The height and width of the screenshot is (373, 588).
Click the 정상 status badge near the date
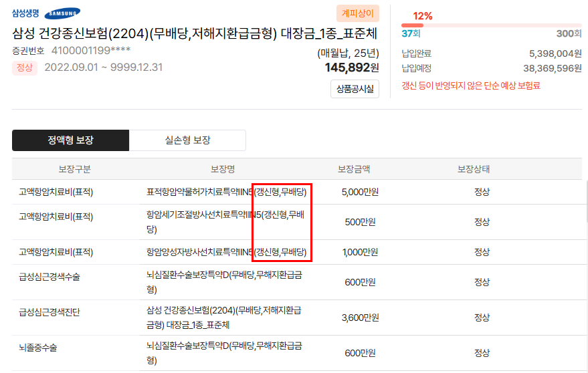click(x=25, y=68)
